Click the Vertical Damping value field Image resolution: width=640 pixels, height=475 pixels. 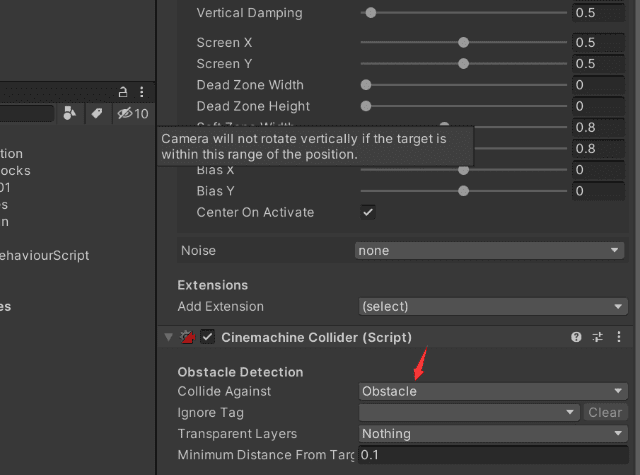click(x=598, y=13)
